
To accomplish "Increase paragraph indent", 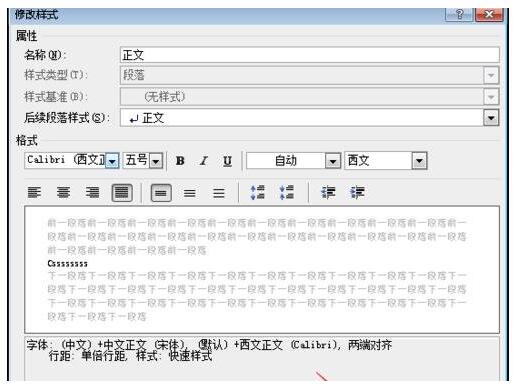I will 357,193.
